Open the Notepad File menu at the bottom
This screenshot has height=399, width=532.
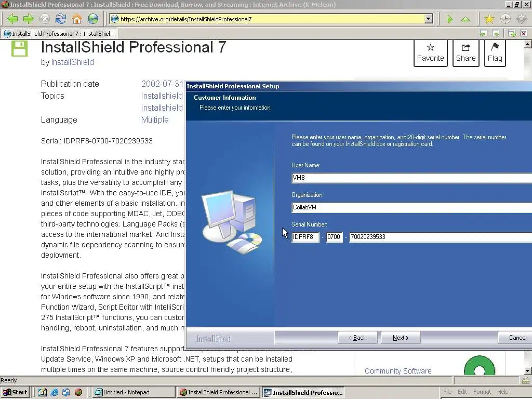[x=447, y=392]
